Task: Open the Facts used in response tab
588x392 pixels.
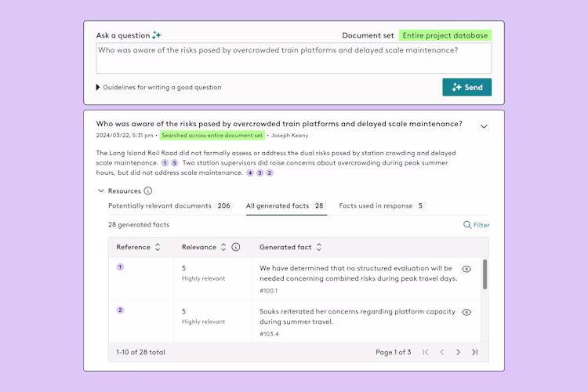Action: click(x=383, y=205)
